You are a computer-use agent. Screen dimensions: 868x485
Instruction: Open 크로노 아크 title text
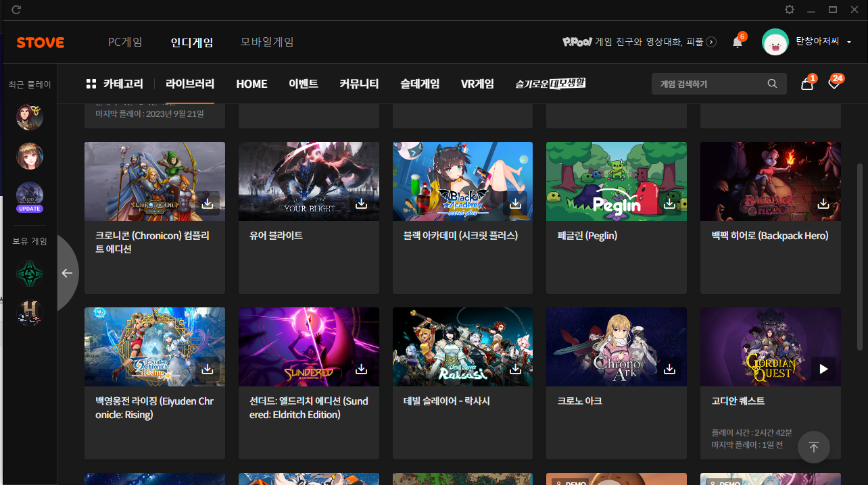[579, 401]
